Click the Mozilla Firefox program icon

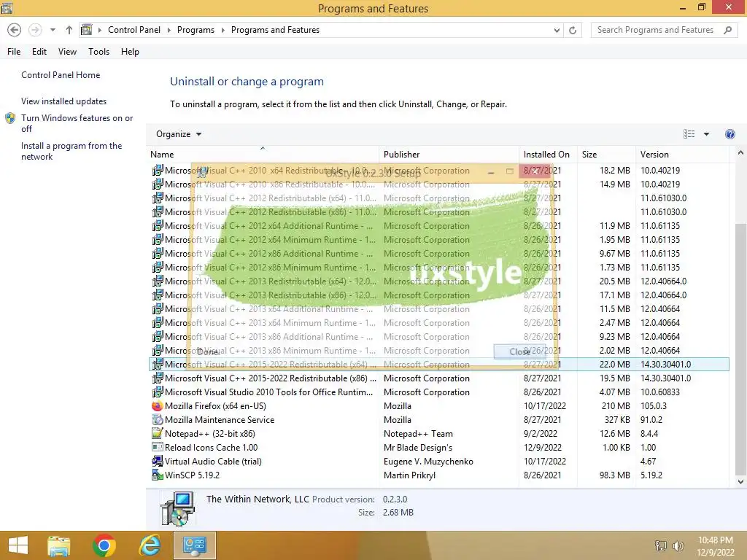158,406
